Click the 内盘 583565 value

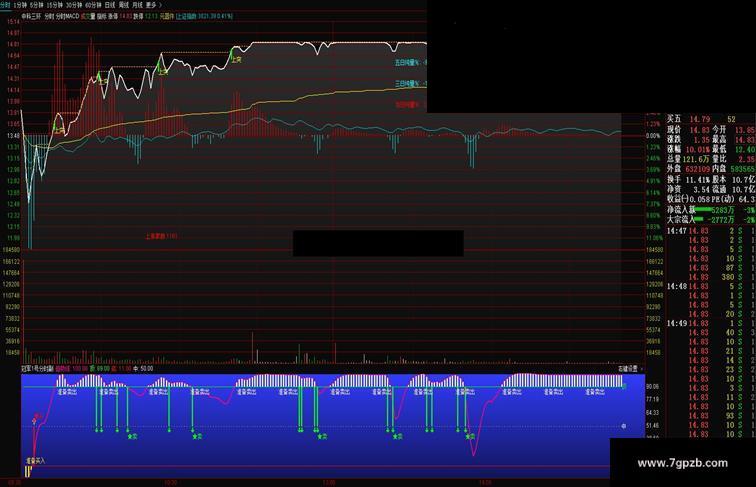pos(742,169)
